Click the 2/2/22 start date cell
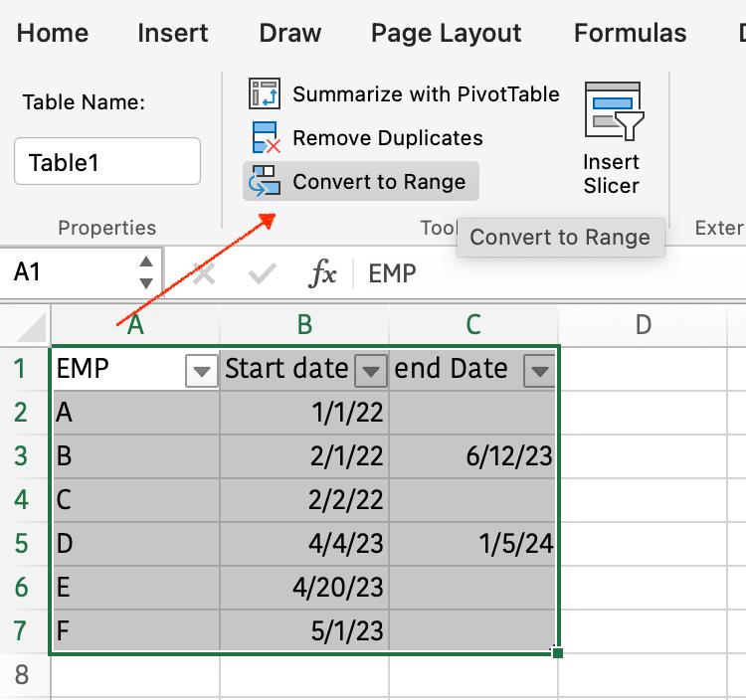 (304, 500)
